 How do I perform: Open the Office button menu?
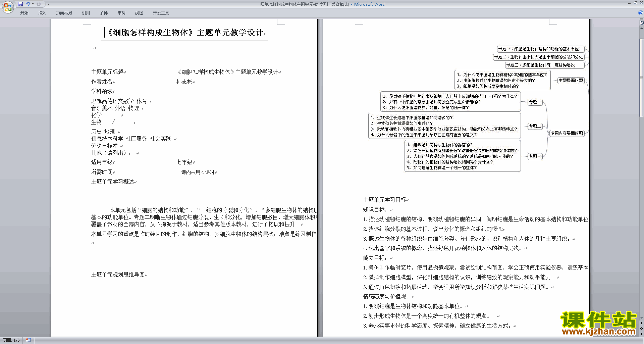[x=7, y=7]
